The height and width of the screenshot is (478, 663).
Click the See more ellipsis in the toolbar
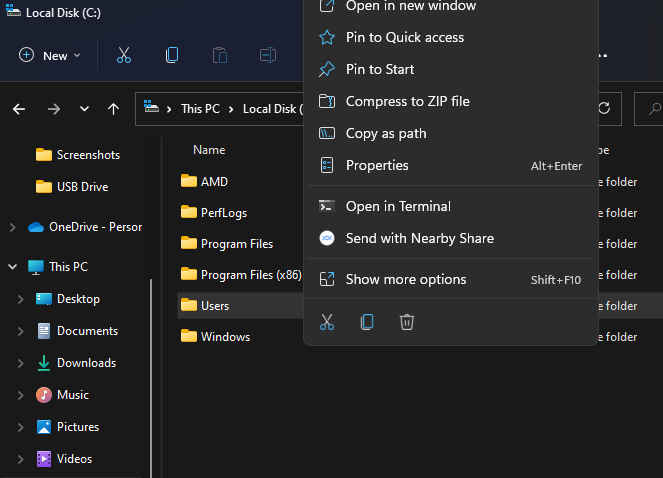point(603,55)
